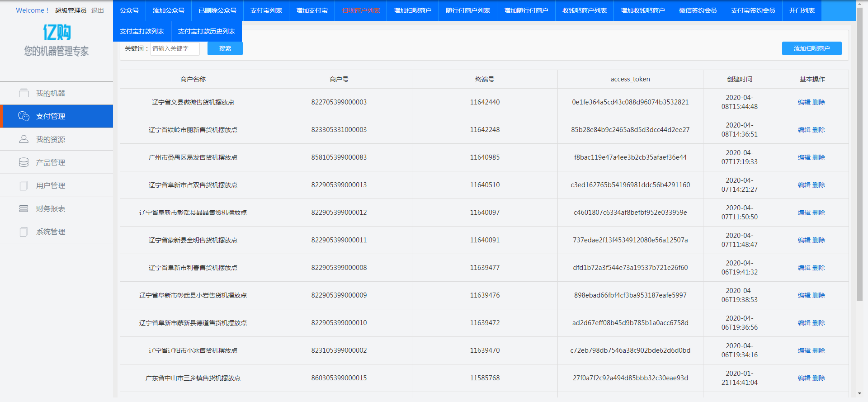Edit the 辽宁省义县微微售货机摆放点 merchant
Screen dimensions: 868x402
coord(804,102)
